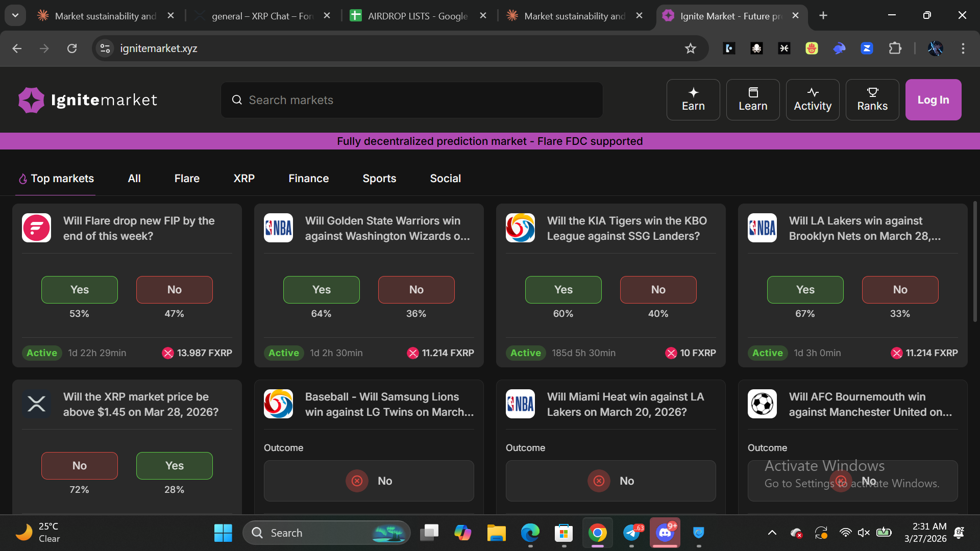
Task: Open Chrome three-dot menu
Action: (x=963, y=48)
